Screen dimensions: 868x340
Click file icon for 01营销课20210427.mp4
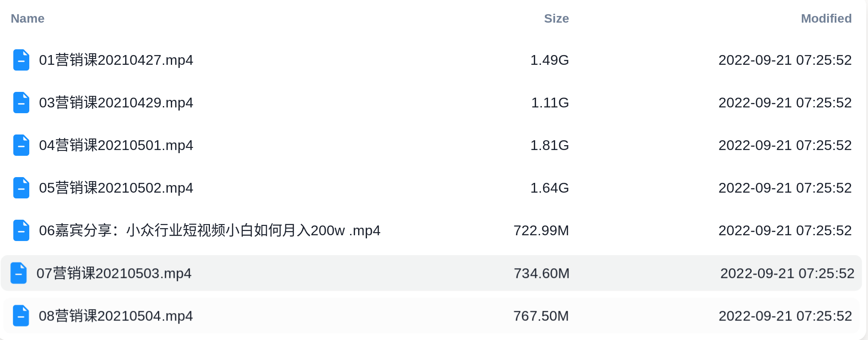[21, 60]
